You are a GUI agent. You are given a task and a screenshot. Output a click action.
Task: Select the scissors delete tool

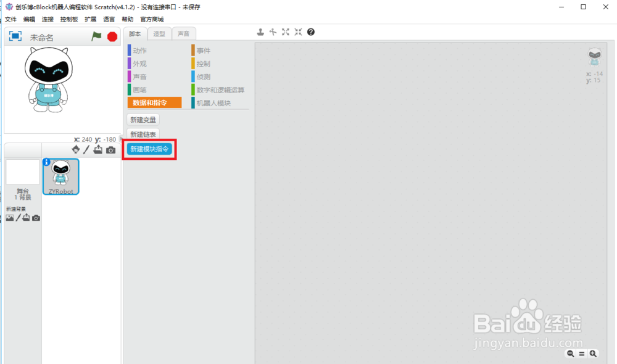[x=272, y=31]
